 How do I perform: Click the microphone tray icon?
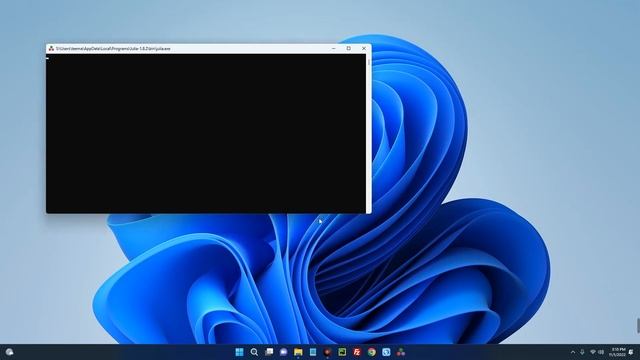point(582,352)
